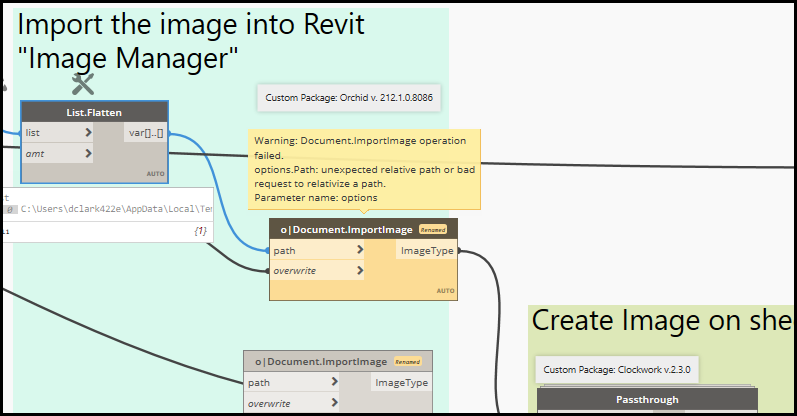Click the var[]..[] output port
The image size is (797, 416).
point(146,133)
